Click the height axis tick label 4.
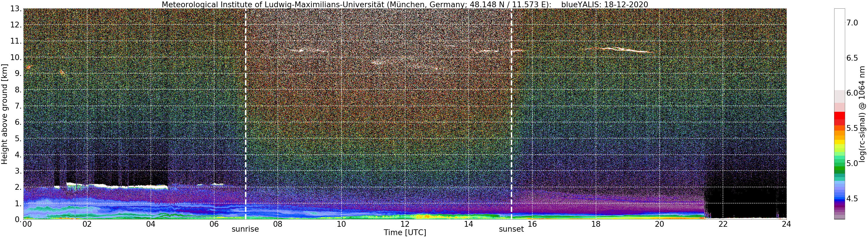The image size is (868, 238). [18, 155]
